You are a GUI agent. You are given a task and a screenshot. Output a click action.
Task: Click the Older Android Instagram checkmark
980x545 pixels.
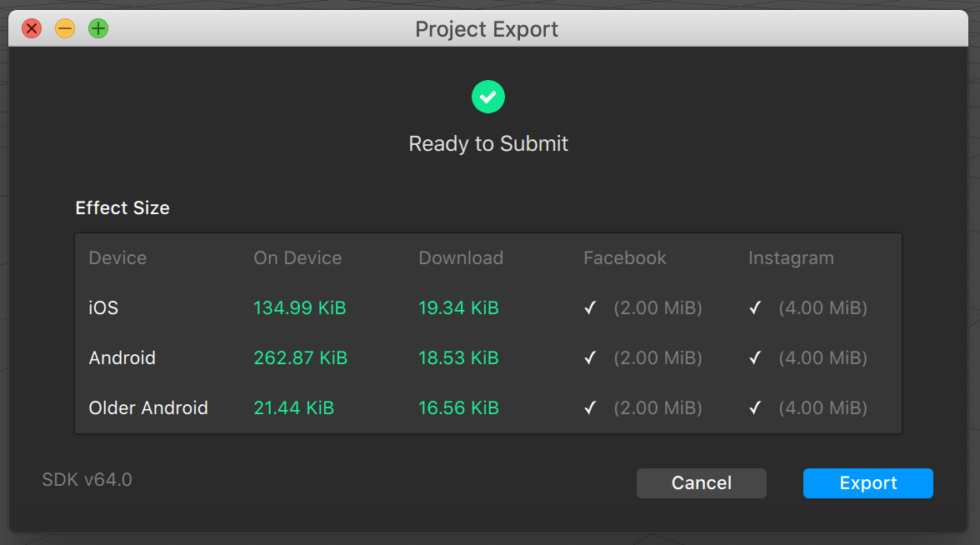(x=755, y=408)
